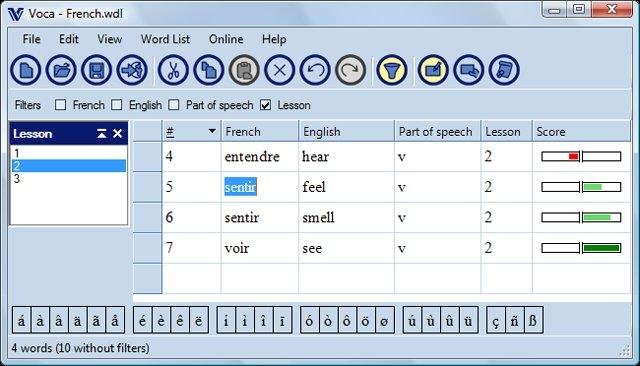Open the File menu
The width and height of the screenshot is (640, 366).
(x=31, y=39)
